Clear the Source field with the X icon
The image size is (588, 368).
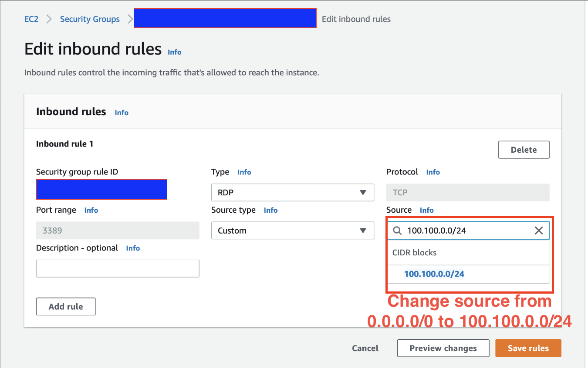pyautogui.click(x=538, y=231)
